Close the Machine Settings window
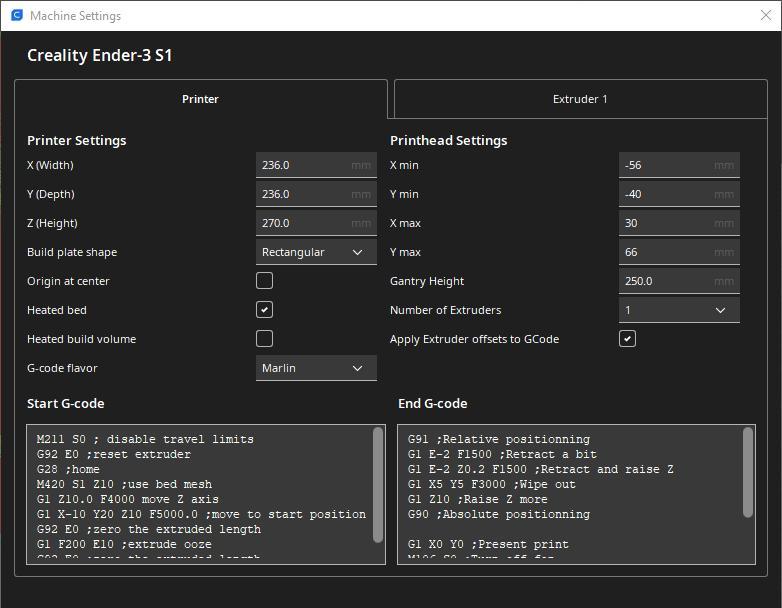This screenshot has width=782, height=608. (766, 16)
